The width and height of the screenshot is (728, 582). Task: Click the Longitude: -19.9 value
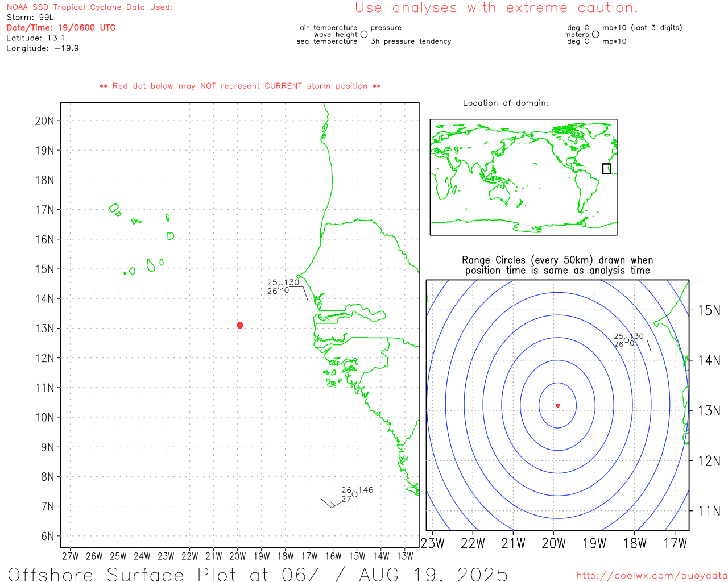[43, 48]
